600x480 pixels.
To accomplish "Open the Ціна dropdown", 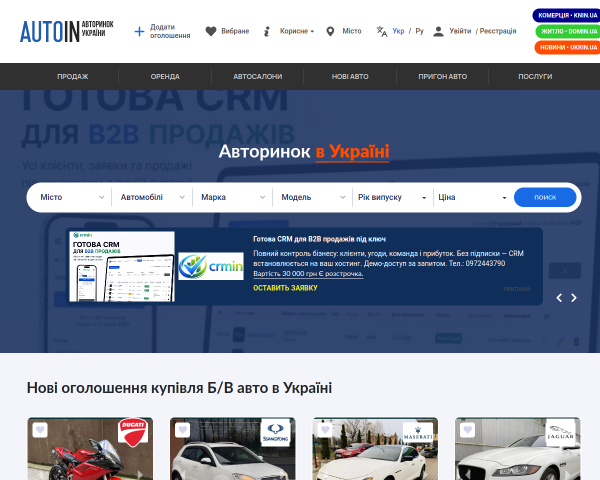I will pyautogui.click(x=473, y=197).
